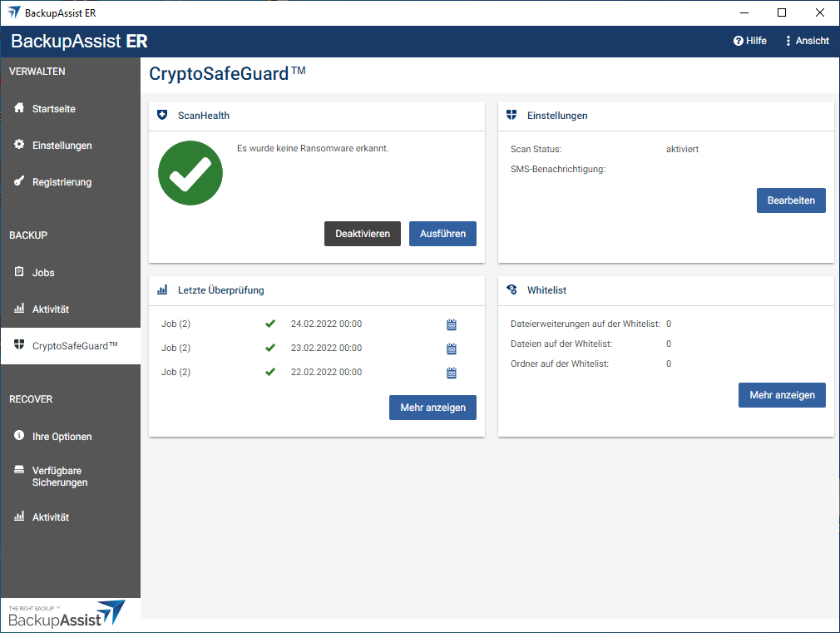The image size is (840, 633).
Task: Click the Hilfe question mark icon
Action: pyautogui.click(x=738, y=41)
